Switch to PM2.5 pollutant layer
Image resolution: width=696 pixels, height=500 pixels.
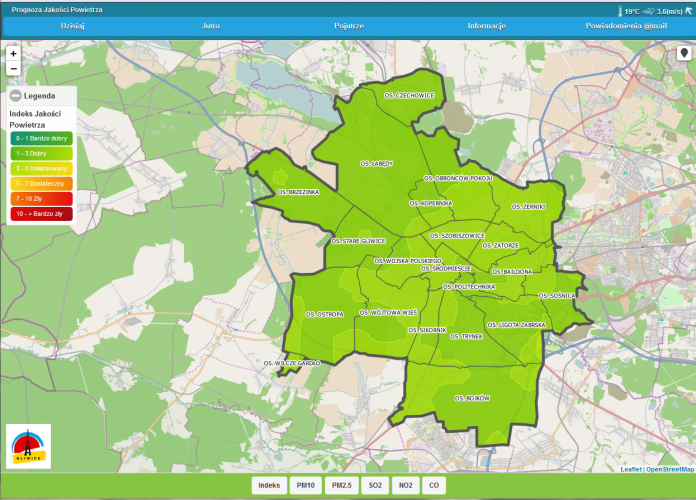coord(342,486)
